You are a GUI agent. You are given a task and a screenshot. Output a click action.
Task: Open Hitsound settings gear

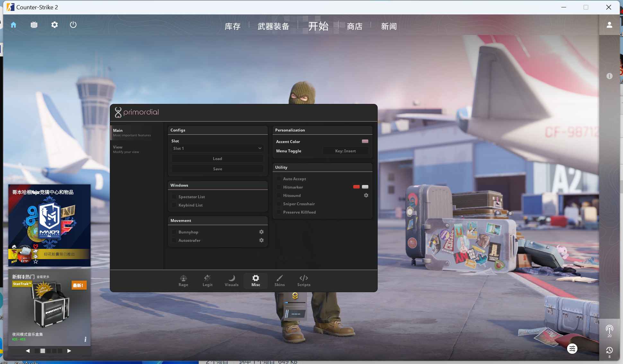pyautogui.click(x=366, y=195)
